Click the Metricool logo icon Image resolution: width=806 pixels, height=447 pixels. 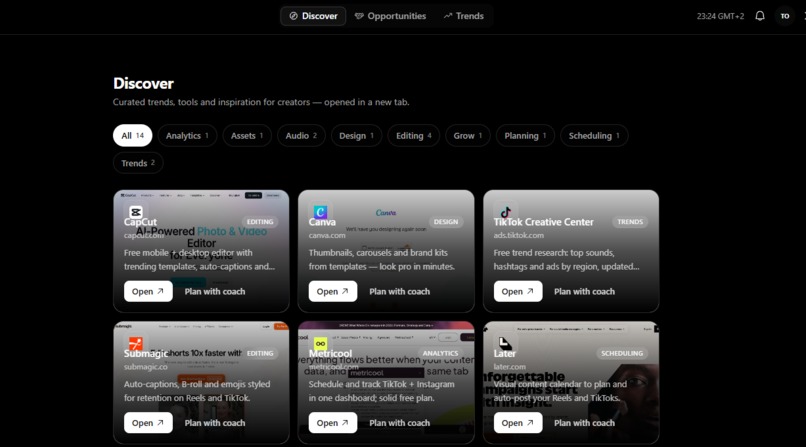(320, 343)
